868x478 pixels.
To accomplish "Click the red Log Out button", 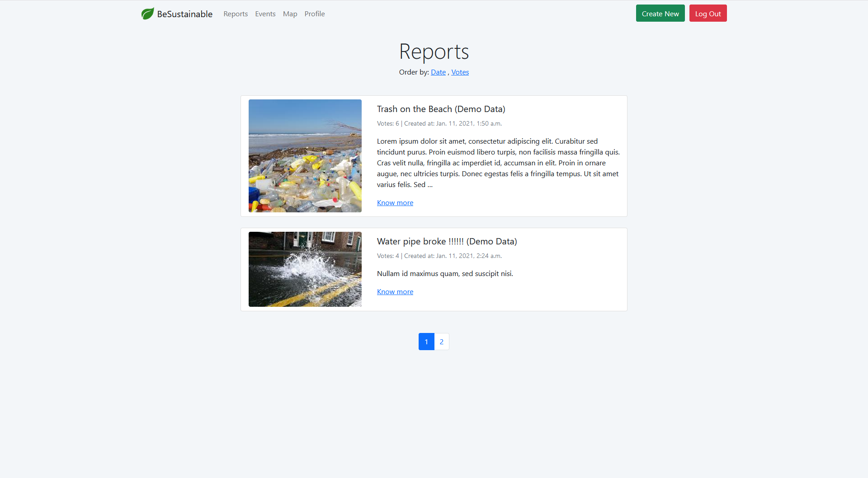I will pos(708,14).
